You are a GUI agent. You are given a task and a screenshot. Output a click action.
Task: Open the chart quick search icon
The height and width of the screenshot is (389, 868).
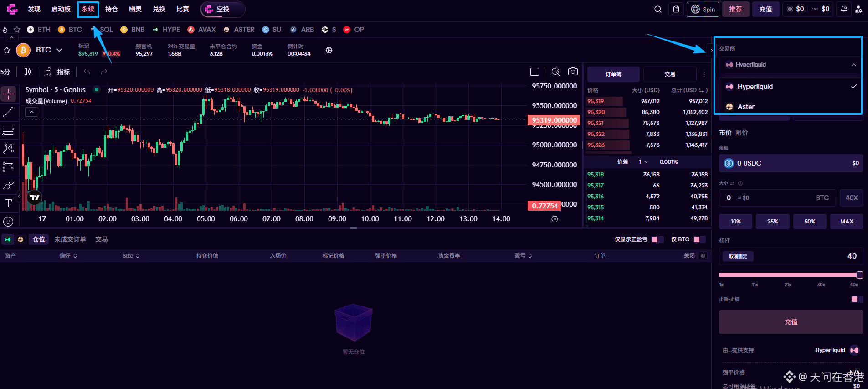pos(555,72)
